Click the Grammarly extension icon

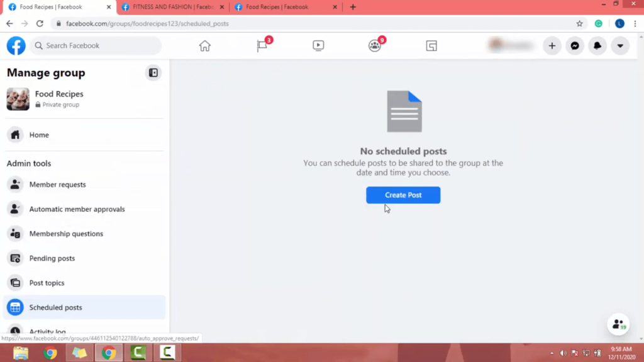point(599,24)
